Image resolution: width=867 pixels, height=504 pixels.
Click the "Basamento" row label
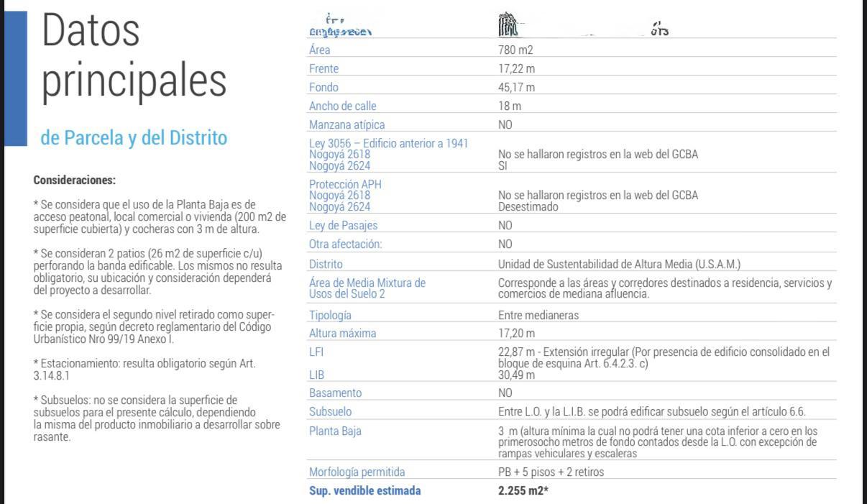335,393
